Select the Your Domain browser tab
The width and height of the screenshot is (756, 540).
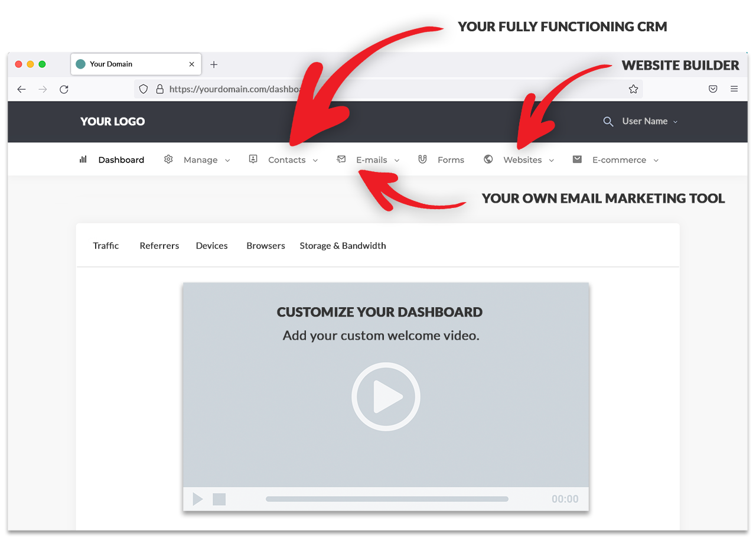pos(136,64)
